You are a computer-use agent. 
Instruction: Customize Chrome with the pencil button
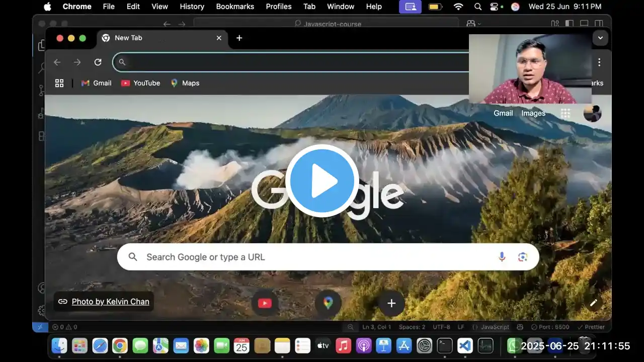[x=594, y=303]
